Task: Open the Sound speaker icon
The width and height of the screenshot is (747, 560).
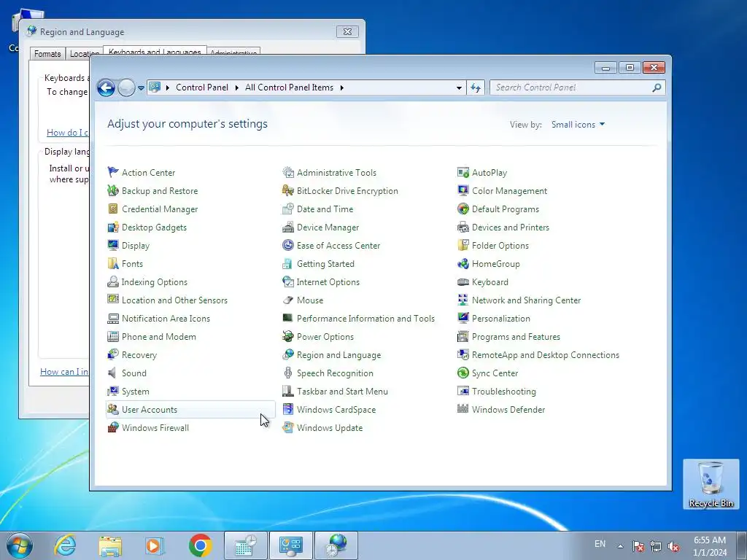Action: click(x=113, y=373)
